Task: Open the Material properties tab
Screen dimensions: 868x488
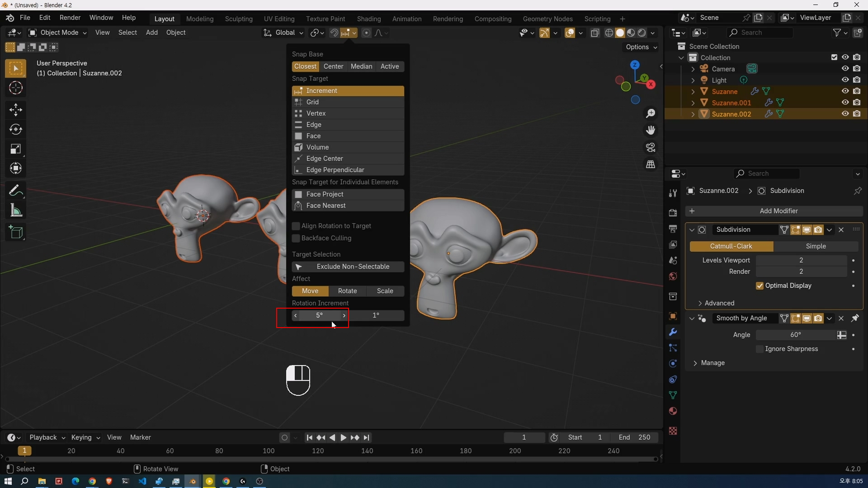Action: coord(673,411)
